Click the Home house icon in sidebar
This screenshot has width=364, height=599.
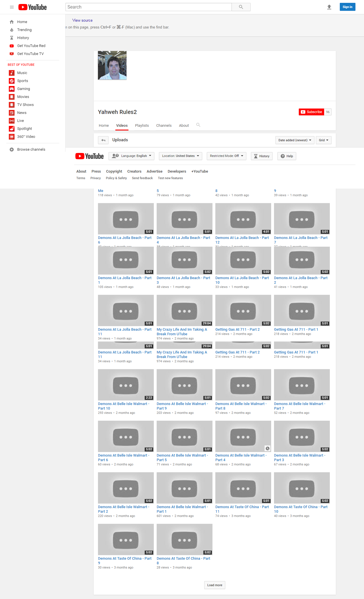[x=12, y=22]
